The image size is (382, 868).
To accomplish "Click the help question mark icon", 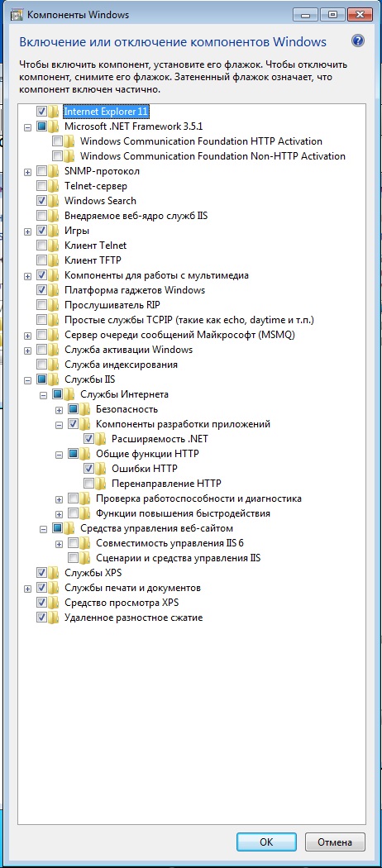I will tap(358, 41).
